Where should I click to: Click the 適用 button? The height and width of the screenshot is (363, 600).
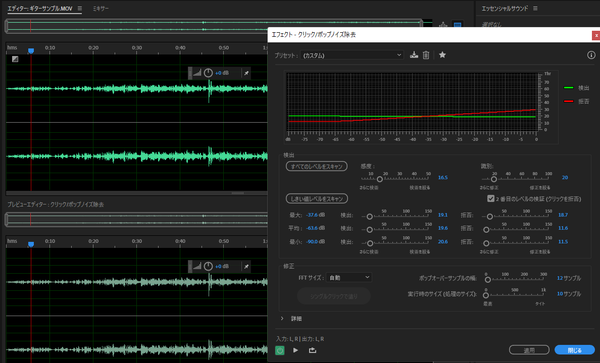coord(529,350)
